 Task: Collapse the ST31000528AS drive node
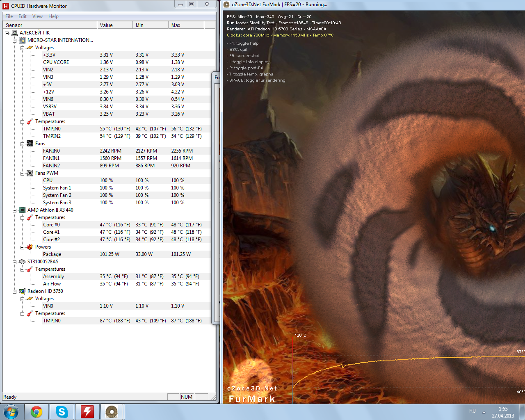click(14, 262)
